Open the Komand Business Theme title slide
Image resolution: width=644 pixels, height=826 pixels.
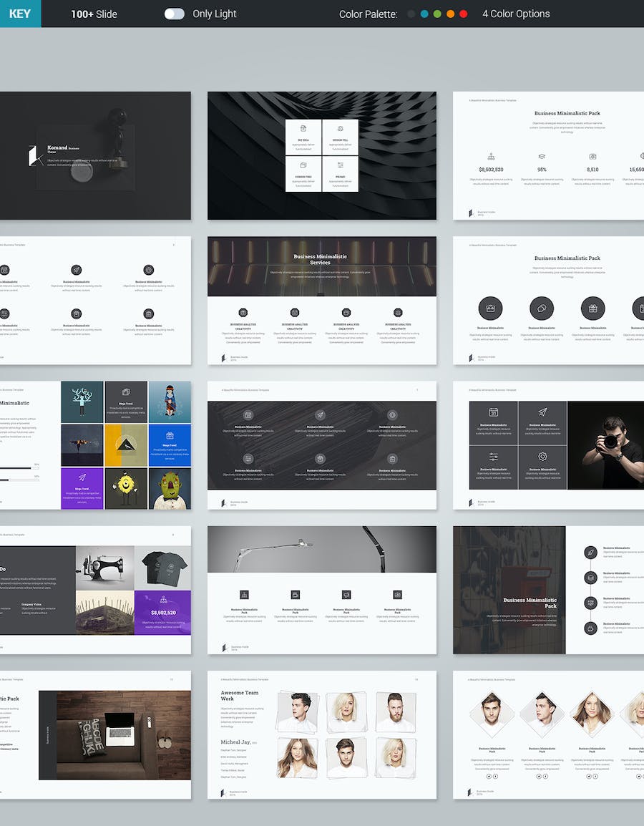pyautogui.click(x=95, y=155)
